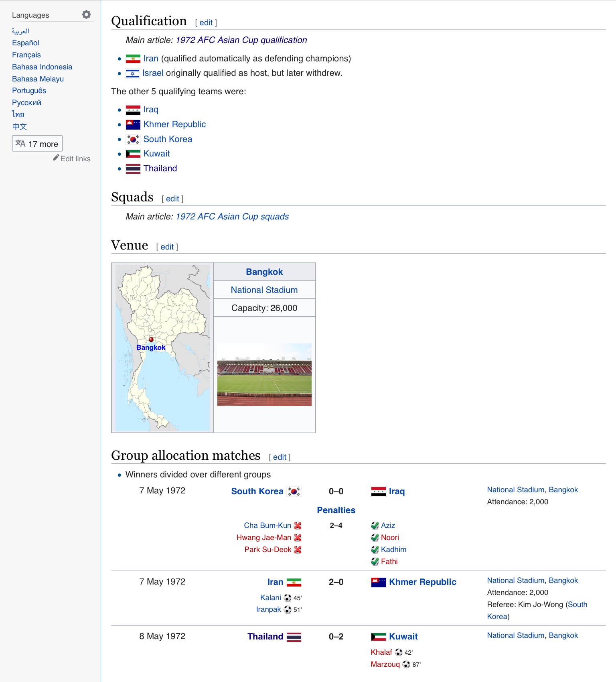Click the scored penalty icon beside Fathi
Viewport: 616px width, 682px height.
point(375,562)
